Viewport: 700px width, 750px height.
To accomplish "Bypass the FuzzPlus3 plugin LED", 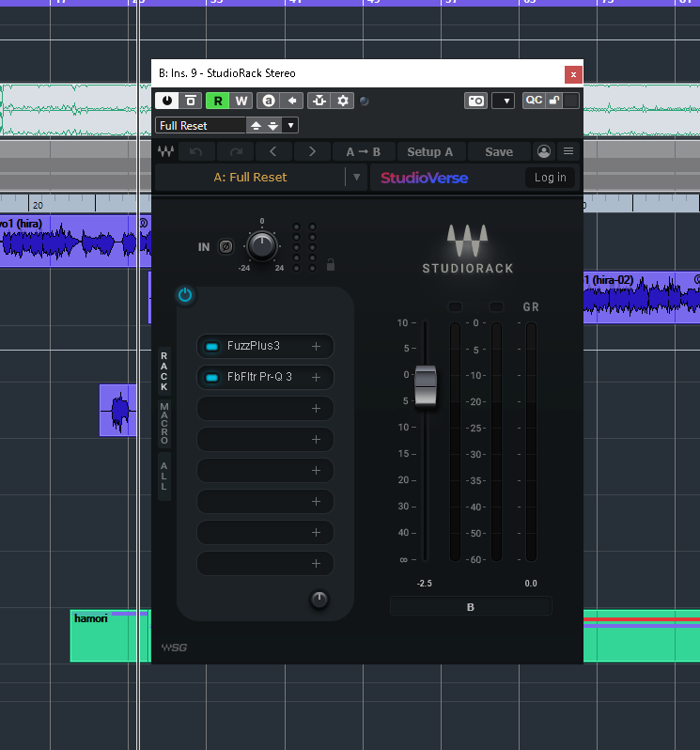I will click(x=211, y=346).
